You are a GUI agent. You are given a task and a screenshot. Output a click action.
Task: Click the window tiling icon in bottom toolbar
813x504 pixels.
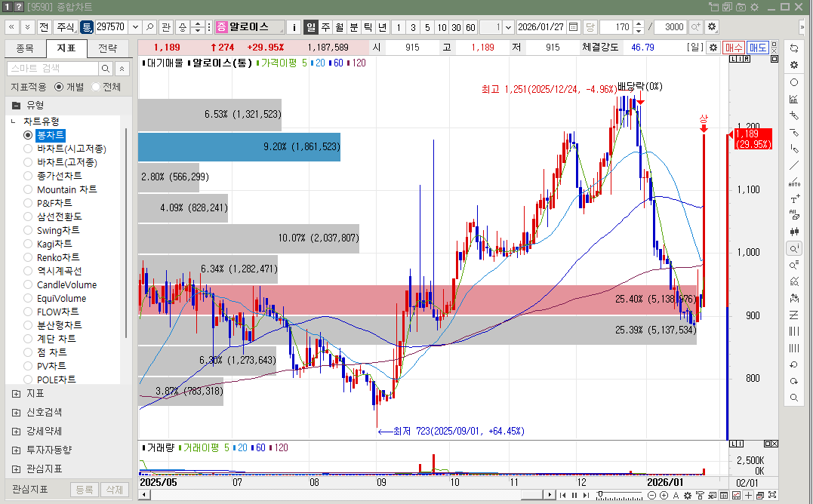click(760, 495)
